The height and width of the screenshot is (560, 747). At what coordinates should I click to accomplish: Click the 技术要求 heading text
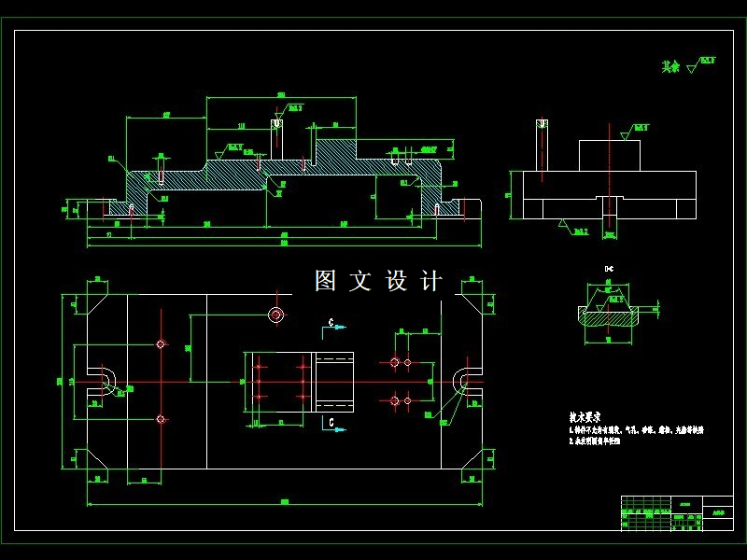tap(585, 417)
